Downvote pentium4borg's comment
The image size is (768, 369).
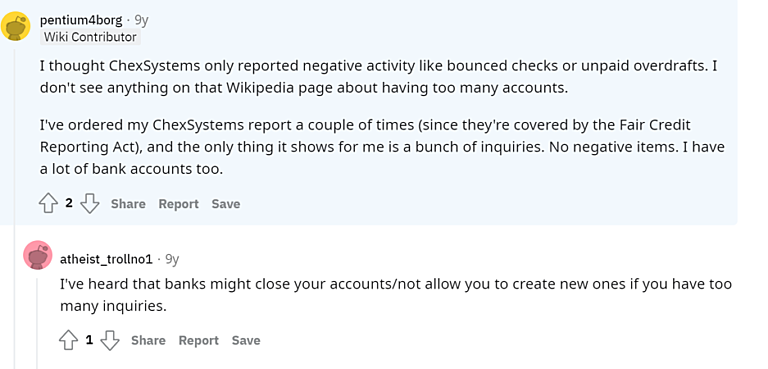pyautogui.click(x=90, y=203)
